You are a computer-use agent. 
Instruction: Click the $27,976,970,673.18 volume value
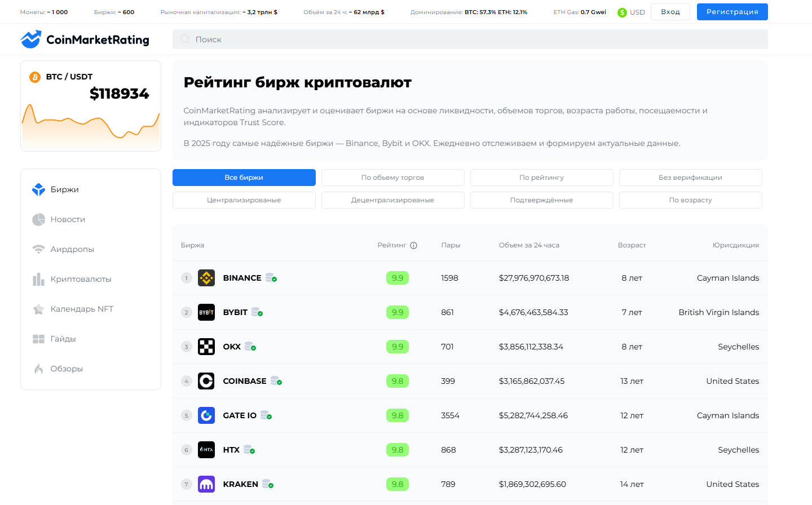534,278
